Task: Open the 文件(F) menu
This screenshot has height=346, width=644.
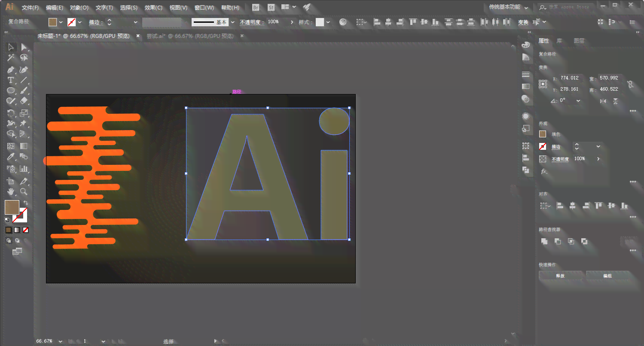Action: point(30,8)
